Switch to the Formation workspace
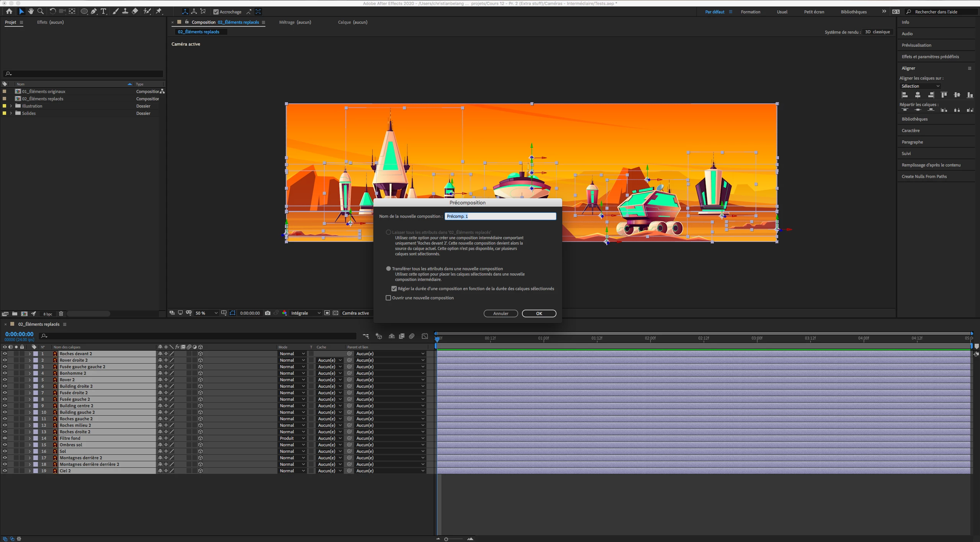The width and height of the screenshot is (980, 542). pos(750,12)
